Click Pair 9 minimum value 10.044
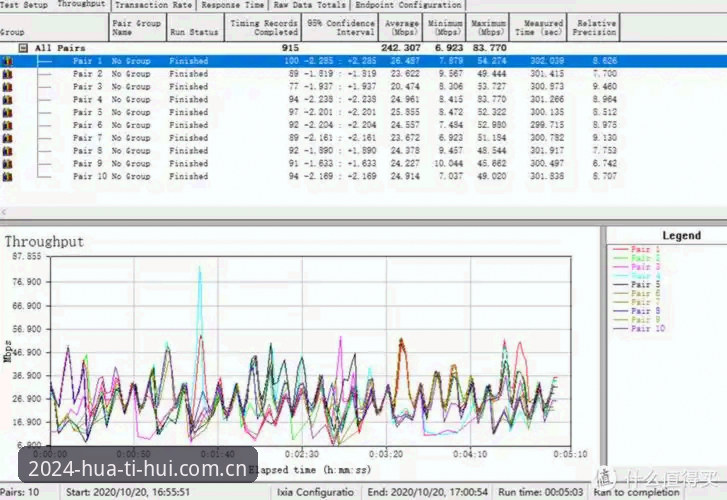727x500 pixels. 448,164
